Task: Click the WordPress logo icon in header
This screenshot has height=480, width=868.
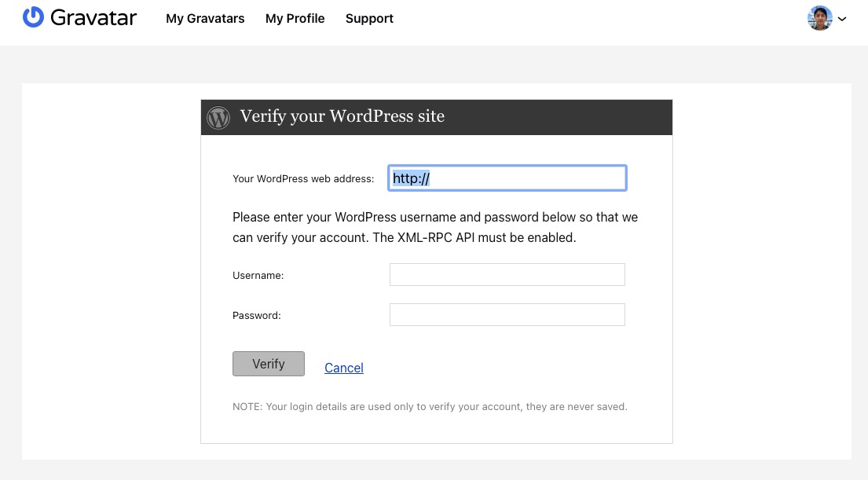Action: click(x=218, y=117)
